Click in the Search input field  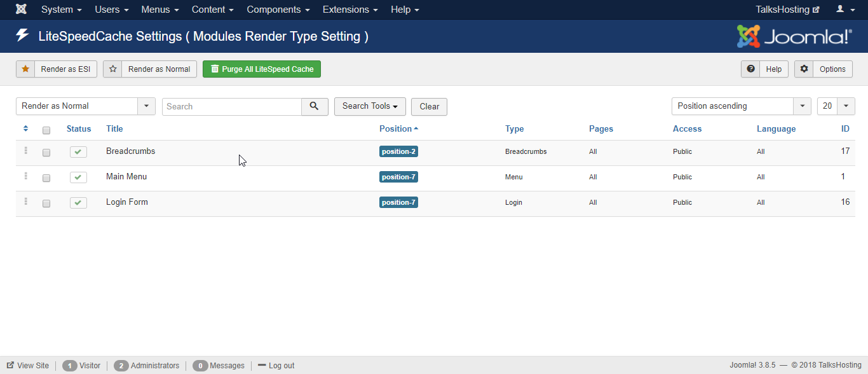(232, 107)
